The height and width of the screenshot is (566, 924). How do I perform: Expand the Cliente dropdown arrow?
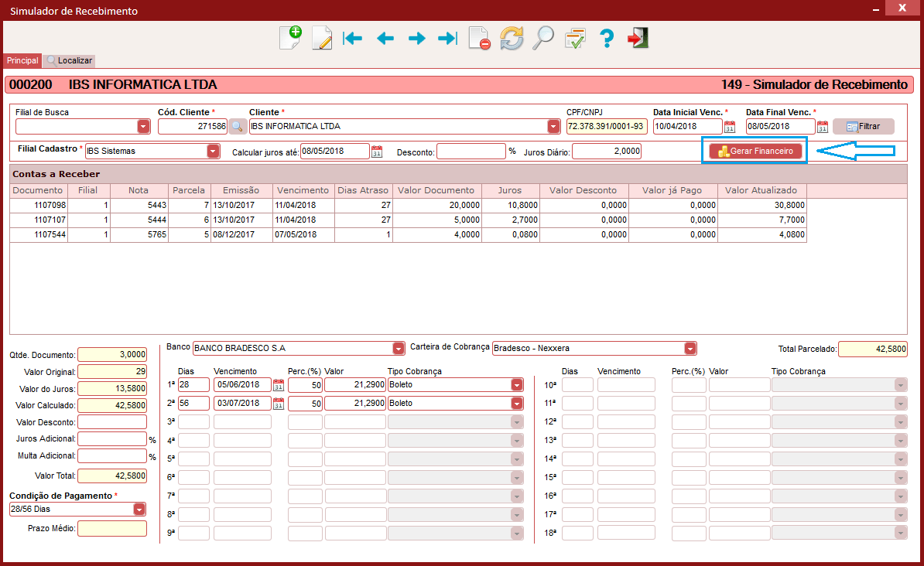pyautogui.click(x=553, y=127)
